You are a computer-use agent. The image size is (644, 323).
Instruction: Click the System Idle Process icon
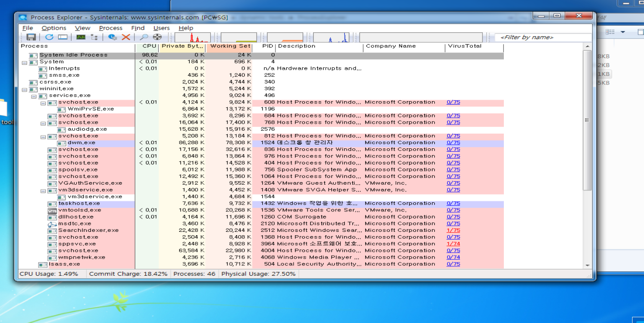coord(33,55)
